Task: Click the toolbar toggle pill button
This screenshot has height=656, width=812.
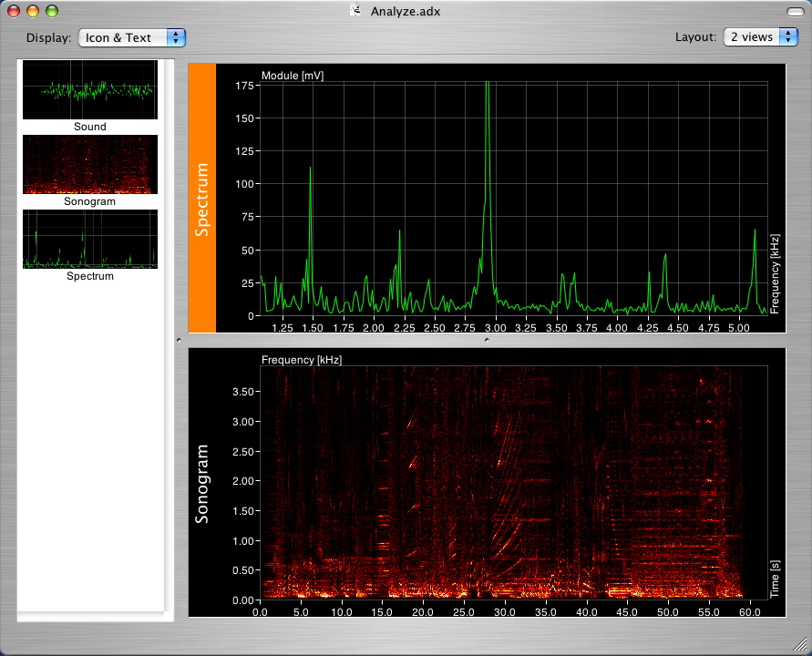Action: pos(795,12)
